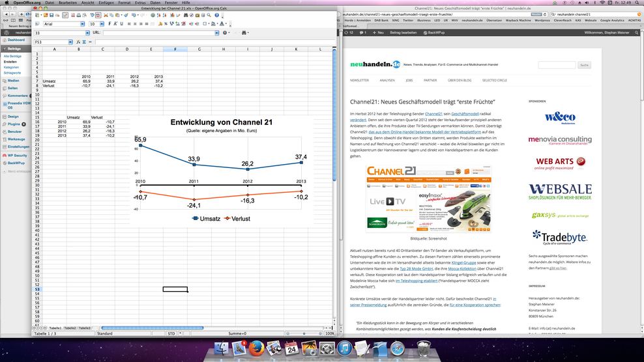Click the Undo icon in Calc toolbar
This screenshot has width=644, height=362.
pyautogui.click(x=134, y=15)
